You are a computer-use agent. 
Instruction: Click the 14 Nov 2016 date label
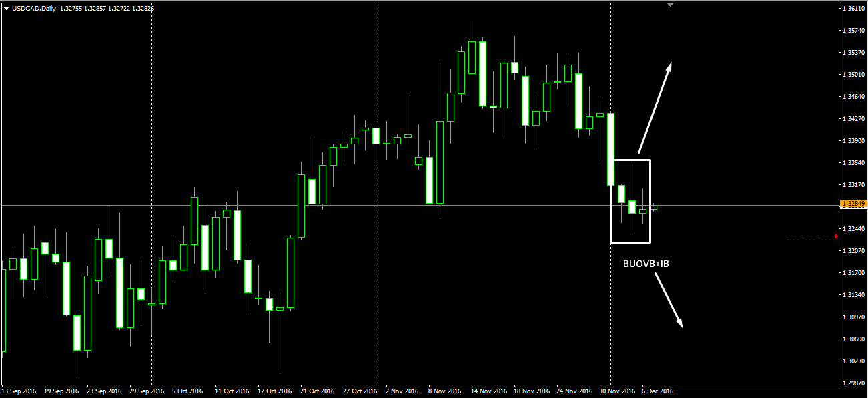pyautogui.click(x=489, y=391)
